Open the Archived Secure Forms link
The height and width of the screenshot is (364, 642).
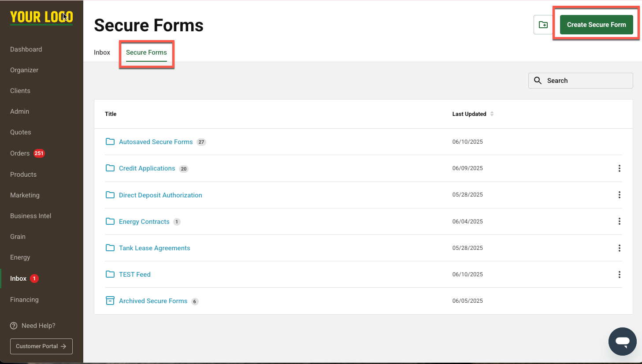tap(153, 301)
